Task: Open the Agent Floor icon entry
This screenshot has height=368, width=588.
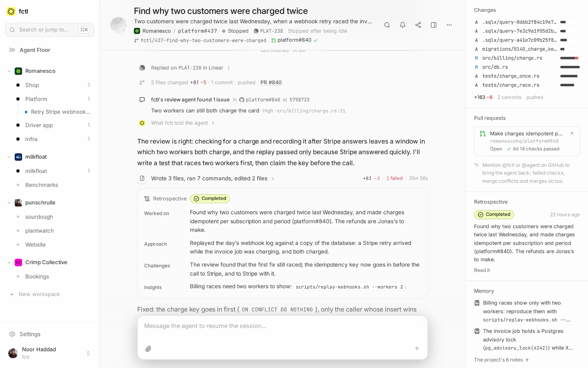Action: coord(12,50)
